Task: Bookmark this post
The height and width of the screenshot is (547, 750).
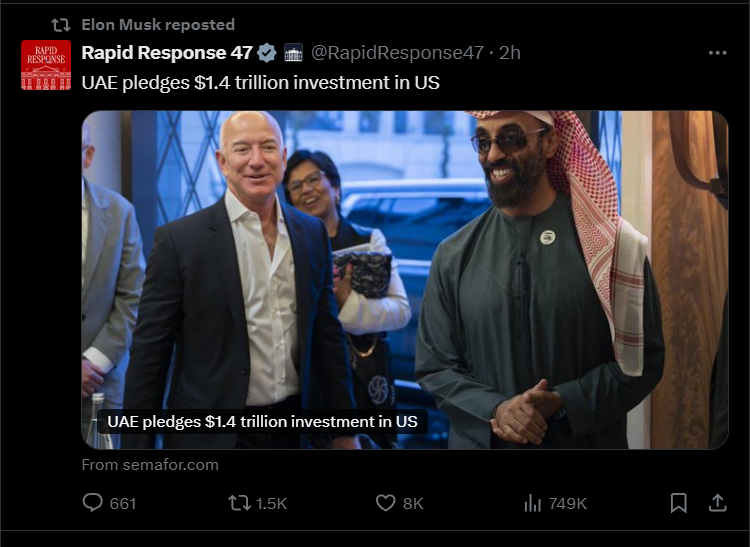Action: click(x=679, y=503)
